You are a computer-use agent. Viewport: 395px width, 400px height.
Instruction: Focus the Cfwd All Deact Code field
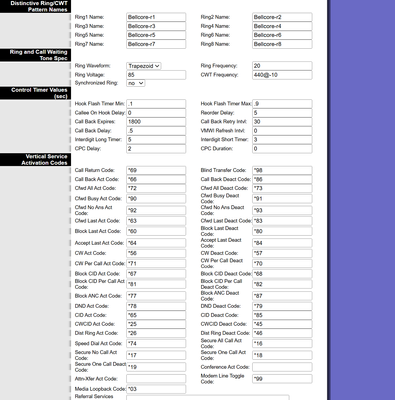coord(282,188)
